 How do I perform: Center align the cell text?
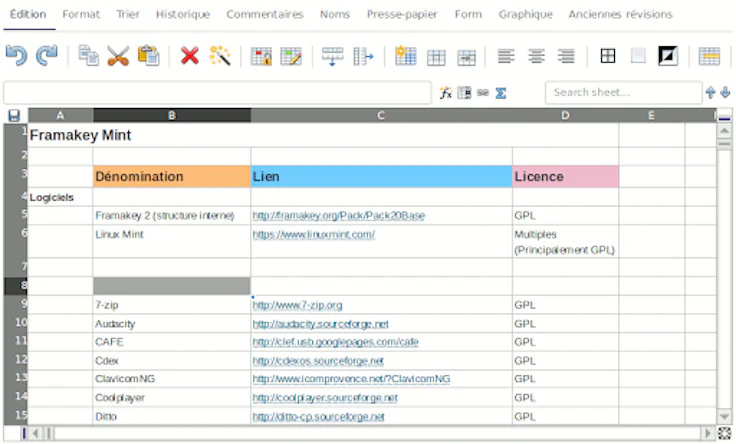click(x=536, y=56)
